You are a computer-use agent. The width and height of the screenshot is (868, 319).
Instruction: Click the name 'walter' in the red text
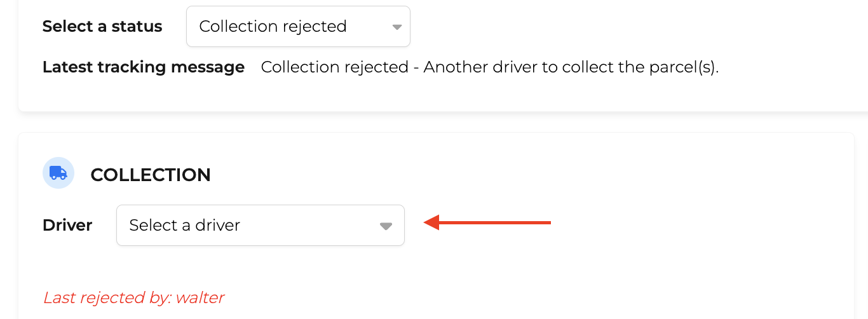pos(200,297)
